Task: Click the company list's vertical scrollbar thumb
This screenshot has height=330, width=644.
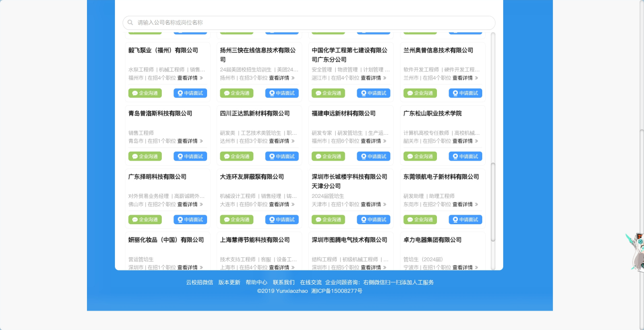Action: click(492, 201)
